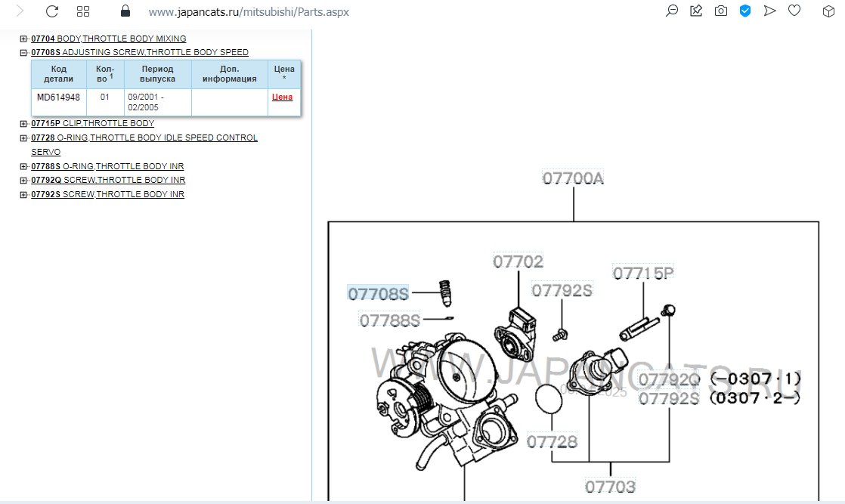
Task: Open the speed dial grid icon
Action: pyautogui.click(x=83, y=11)
